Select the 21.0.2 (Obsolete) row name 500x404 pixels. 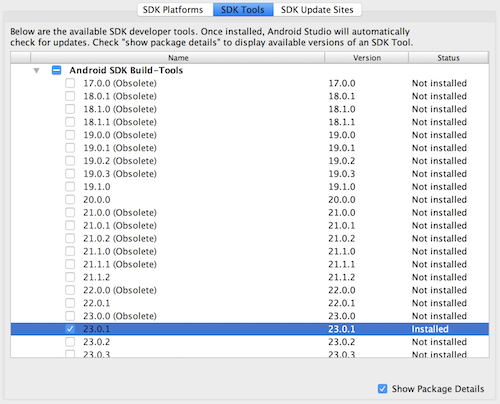(x=120, y=239)
